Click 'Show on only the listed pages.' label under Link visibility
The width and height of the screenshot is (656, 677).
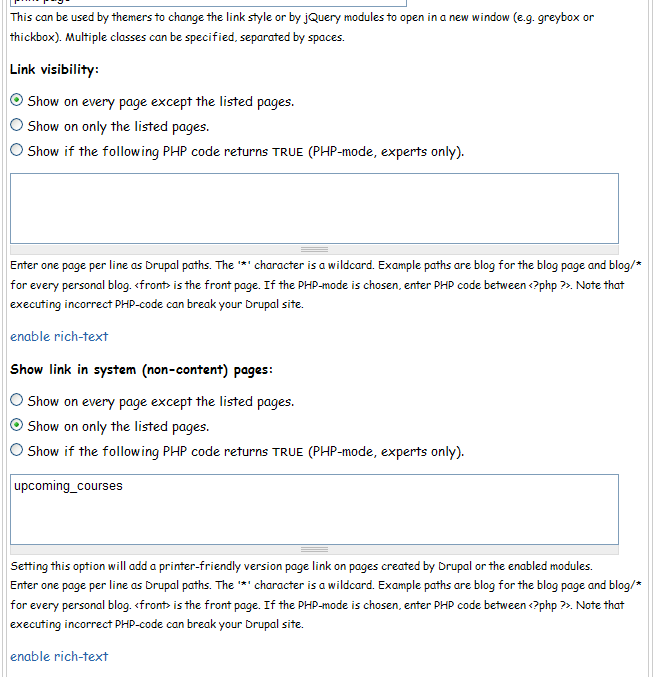click(x=118, y=127)
